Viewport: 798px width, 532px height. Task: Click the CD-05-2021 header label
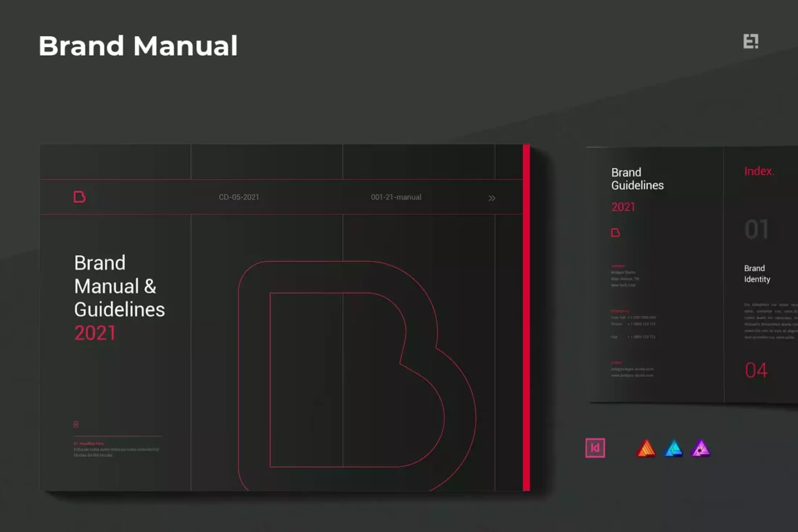[x=239, y=197]
